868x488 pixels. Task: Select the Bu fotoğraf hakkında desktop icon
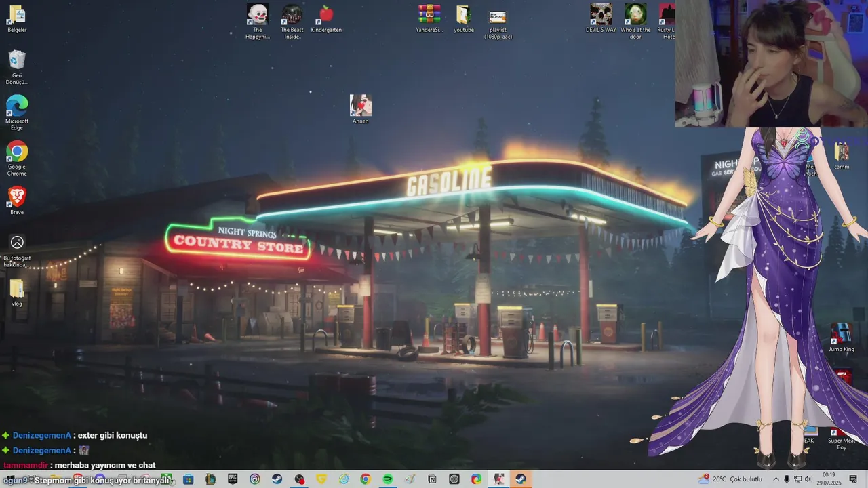pyautogui.click(x=17, y=251)
